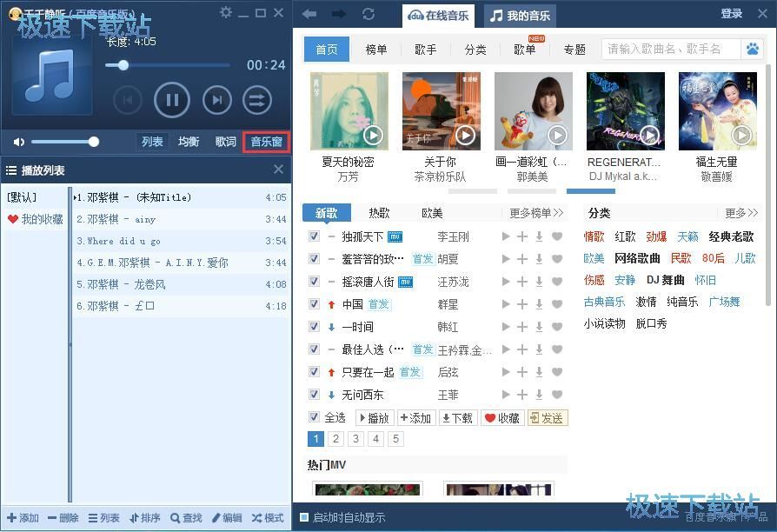Image resolution: width=777 pixels, height=532 pixels.
Task: Refresh the online music page
Action: 369,14
